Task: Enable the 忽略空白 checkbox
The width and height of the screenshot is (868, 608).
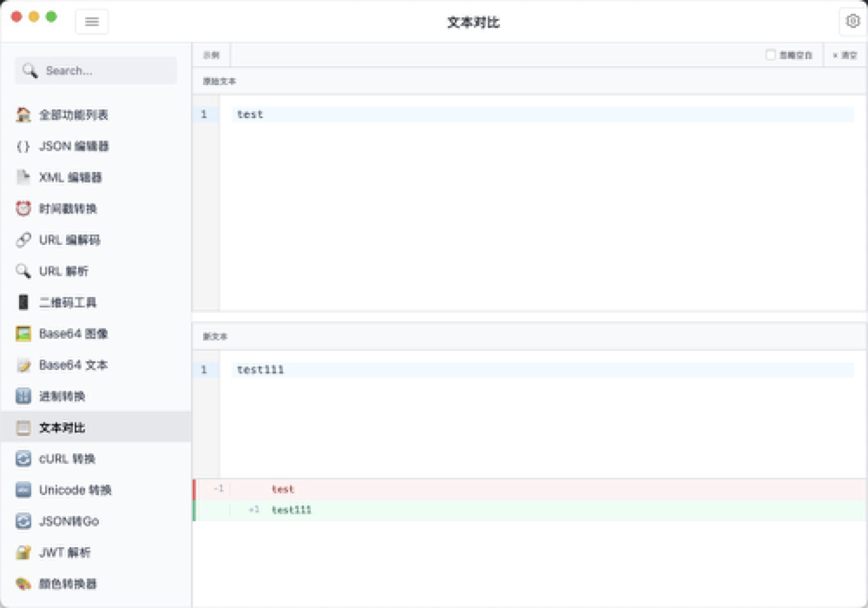Action: pyautogui.click(x=771, y=55)
